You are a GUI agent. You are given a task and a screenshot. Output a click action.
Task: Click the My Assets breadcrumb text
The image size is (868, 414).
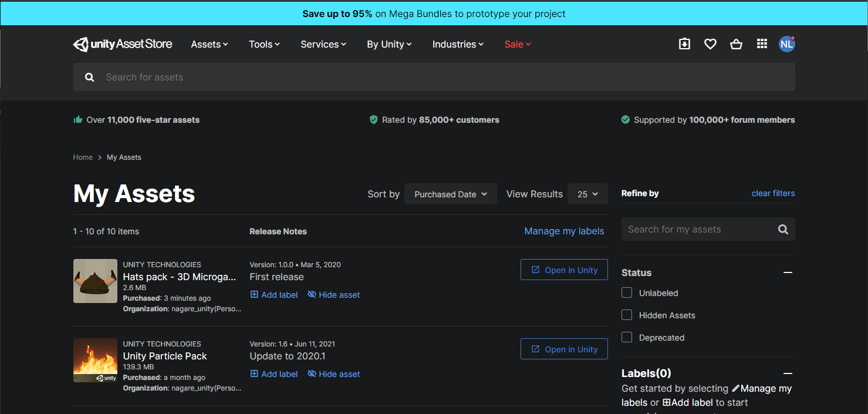pyautogui.click(x=124, y=157)
